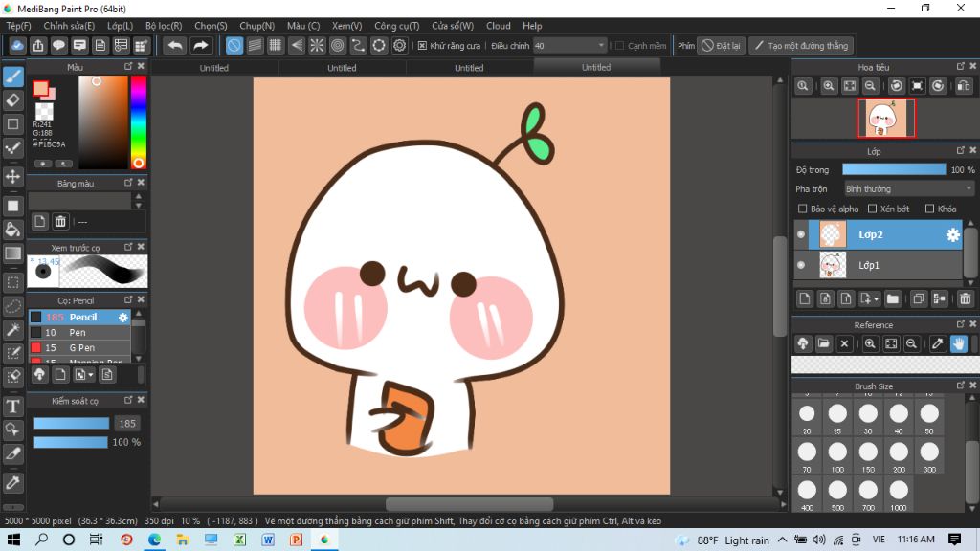Screen dimensions: 980x551
Task: Enable Khóa lock checkbox
Action: [x=929, y=209]
